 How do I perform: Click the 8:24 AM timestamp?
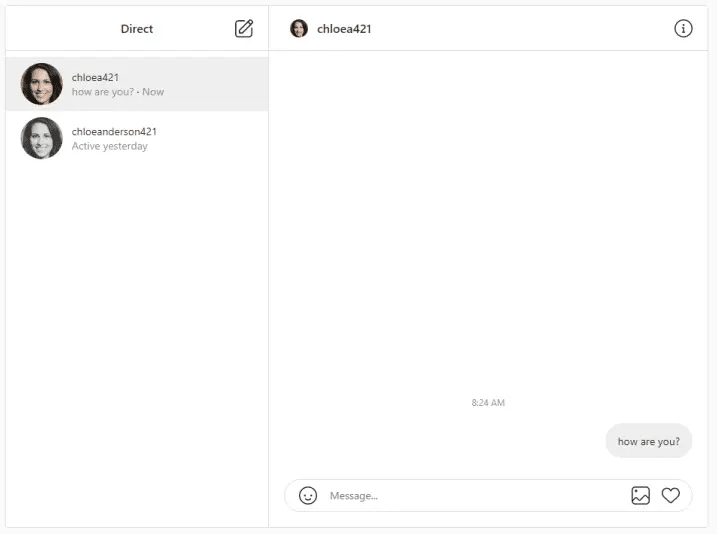click(x=488, y=402)
